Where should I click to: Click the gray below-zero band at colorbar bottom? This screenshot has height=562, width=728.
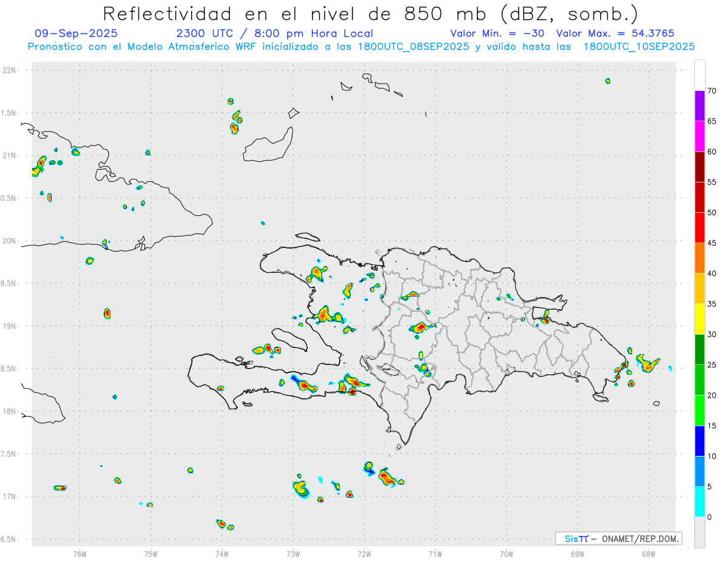[x=699, y=532]
